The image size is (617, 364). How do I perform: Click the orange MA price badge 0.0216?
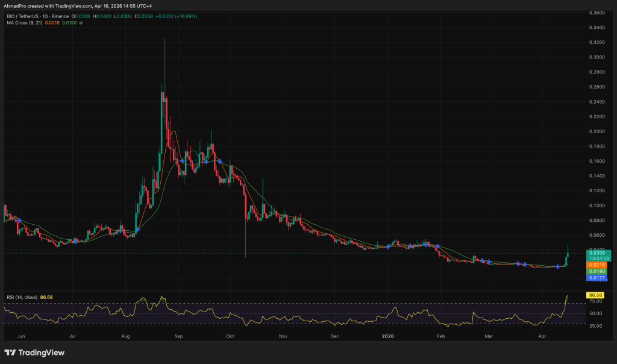pyautogui.click(x=595, y=264)
